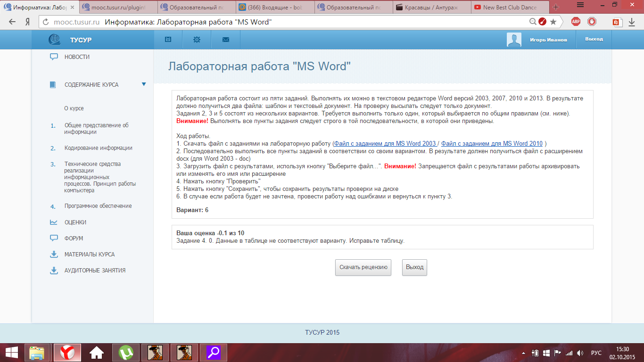
Task: Click the white house taskbar icon
Action: click(97, 353)
